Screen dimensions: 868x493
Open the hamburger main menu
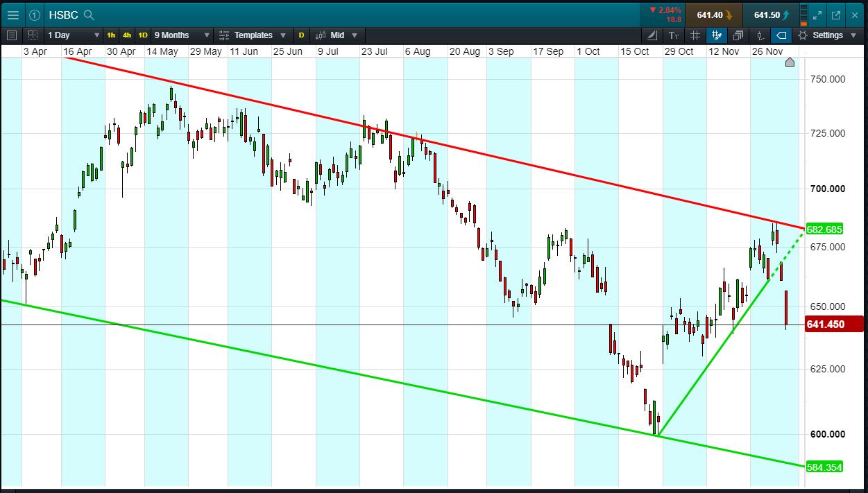12,15
